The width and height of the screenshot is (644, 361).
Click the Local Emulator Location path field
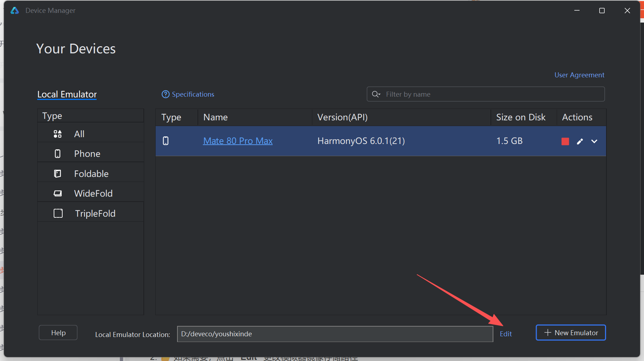click(335, 334)
